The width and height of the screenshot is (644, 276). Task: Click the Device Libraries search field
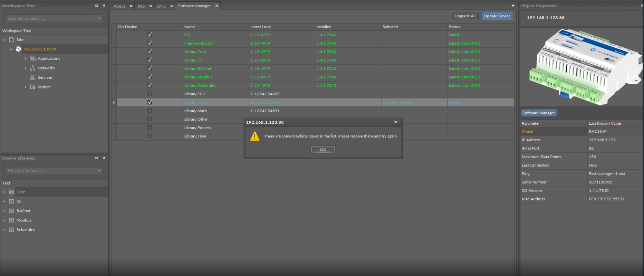pos(51,171)
